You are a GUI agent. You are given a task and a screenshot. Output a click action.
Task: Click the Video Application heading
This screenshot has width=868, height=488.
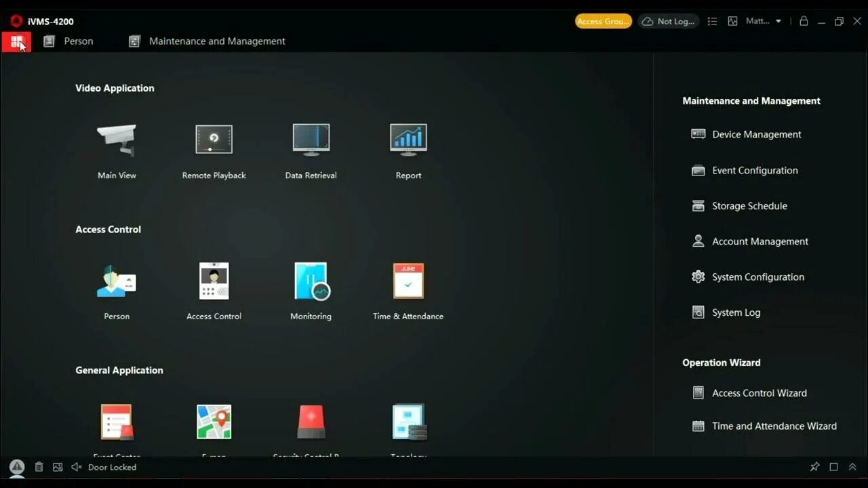point(115,88)
